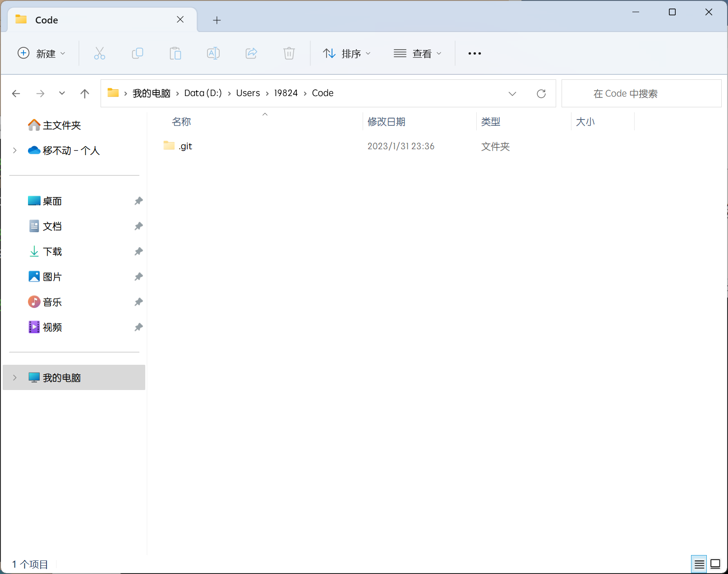Viewport: 728px width, 574px height.
Task: Open the 新建 (New) menu
Action: 41,54
